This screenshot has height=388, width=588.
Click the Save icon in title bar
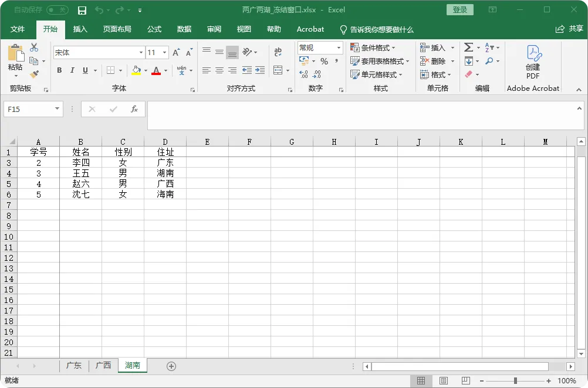tap(82, 11)
